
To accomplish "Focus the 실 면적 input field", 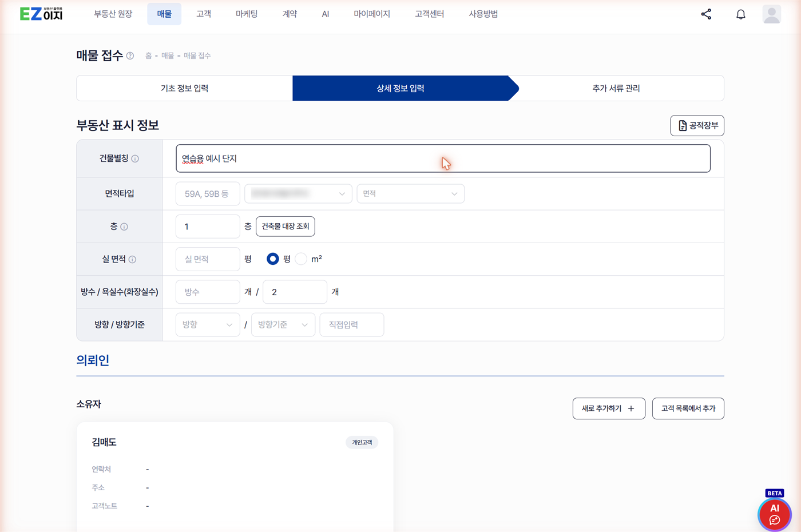I will point(208,259).
